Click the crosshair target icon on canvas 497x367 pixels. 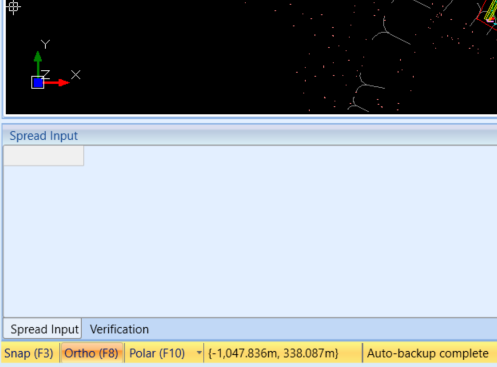pos(13,7)
